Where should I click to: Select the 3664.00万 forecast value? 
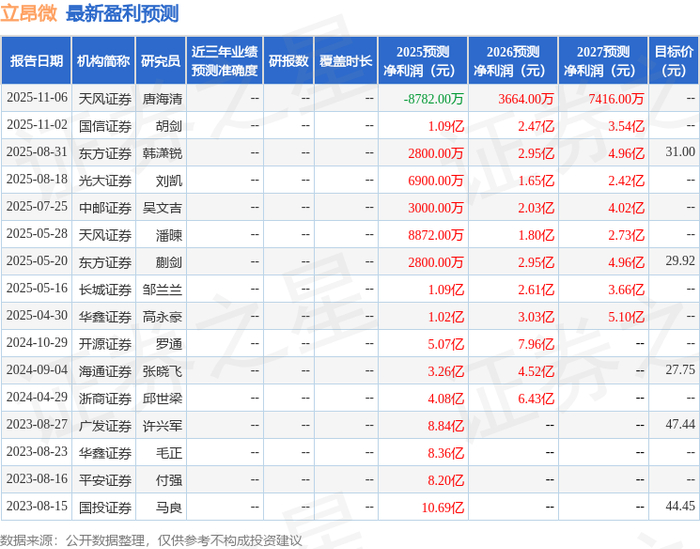pos(526,99)
